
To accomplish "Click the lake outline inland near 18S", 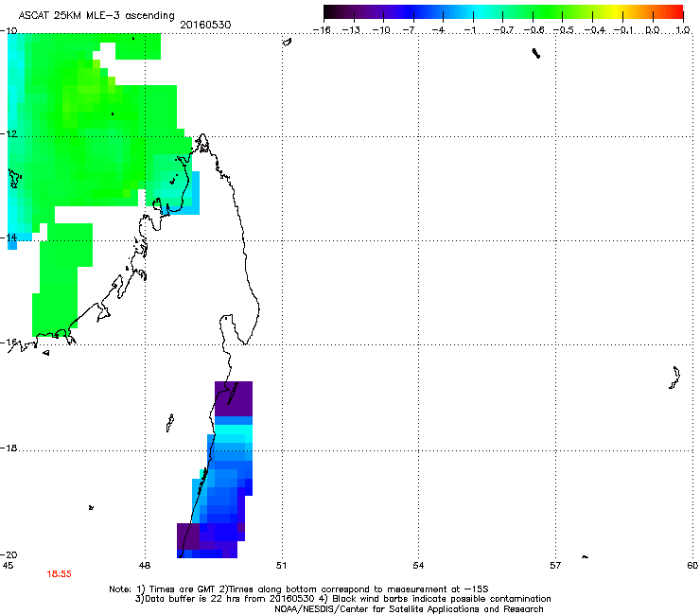I will pyautogui.click(x=170, y=423).
